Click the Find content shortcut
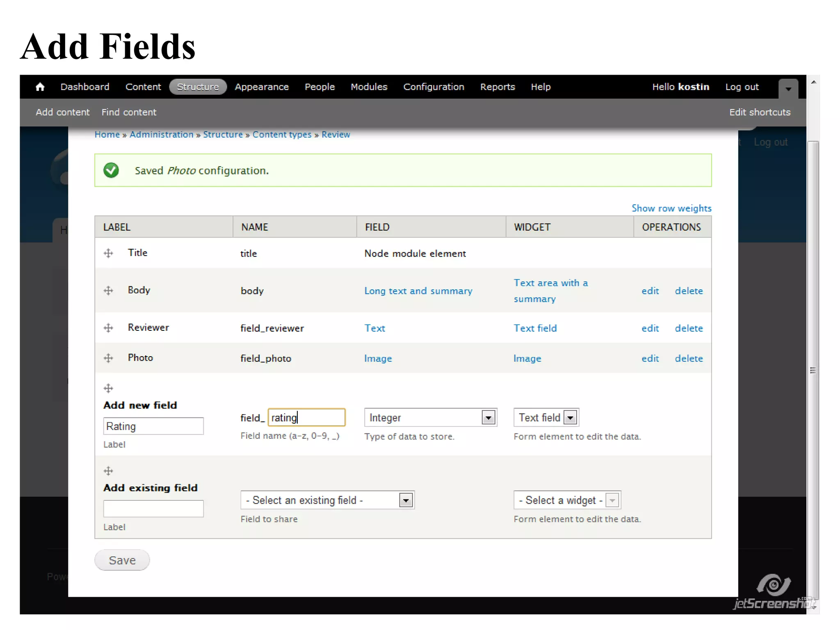 pos(129,112)
